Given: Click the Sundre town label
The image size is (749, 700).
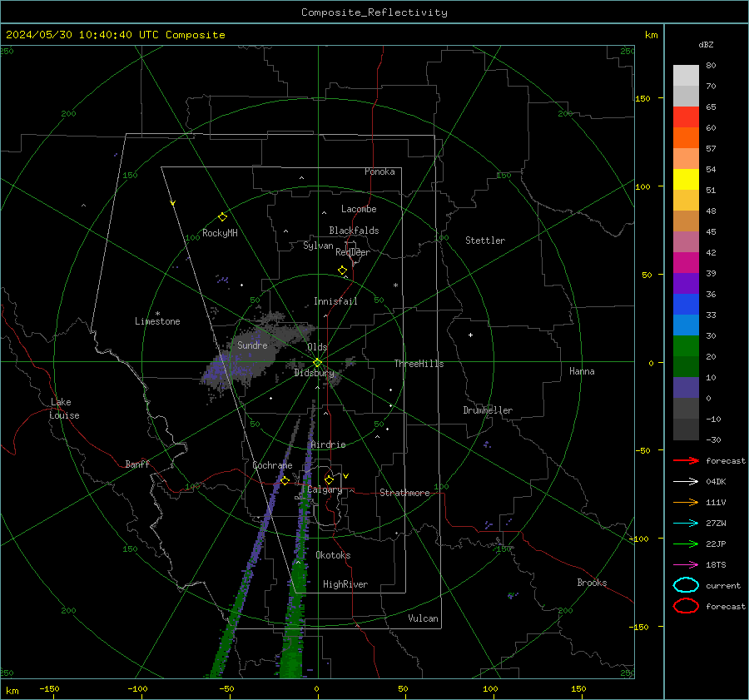Looking at the screenshot, I should [x=252, y=345].
